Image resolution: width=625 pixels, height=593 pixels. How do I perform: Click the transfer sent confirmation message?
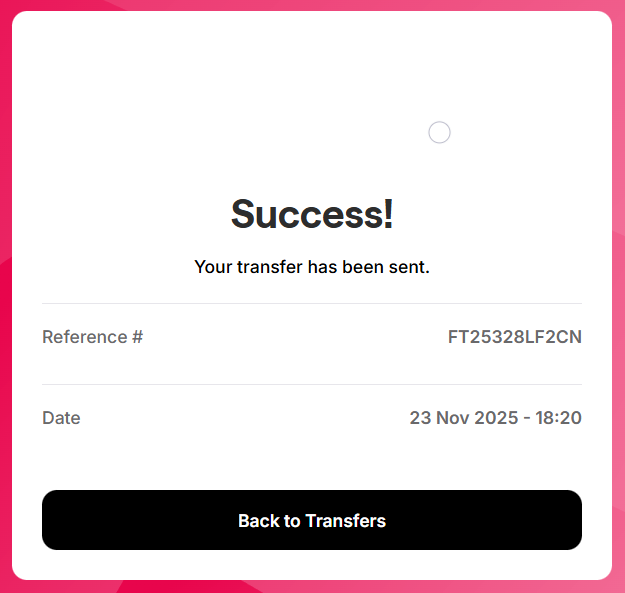[312, 267]
